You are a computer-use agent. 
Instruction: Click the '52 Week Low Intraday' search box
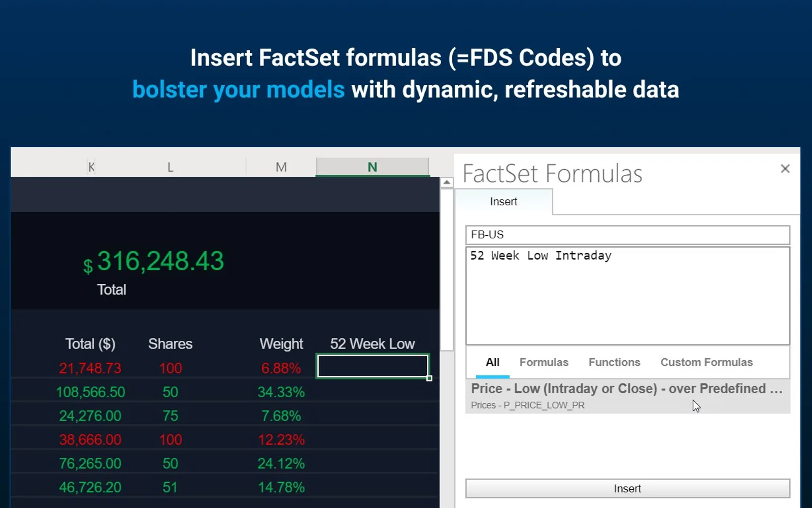[628, 296]
